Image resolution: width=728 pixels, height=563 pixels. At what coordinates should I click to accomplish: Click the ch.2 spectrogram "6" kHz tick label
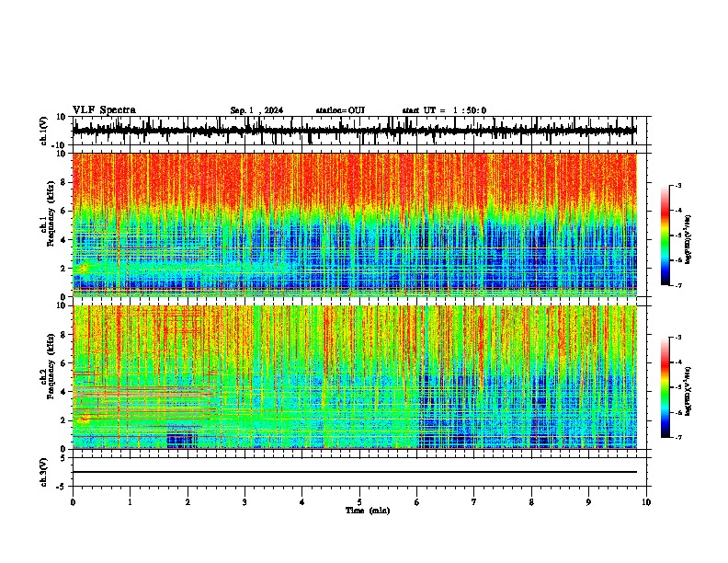tap(64, 362)
